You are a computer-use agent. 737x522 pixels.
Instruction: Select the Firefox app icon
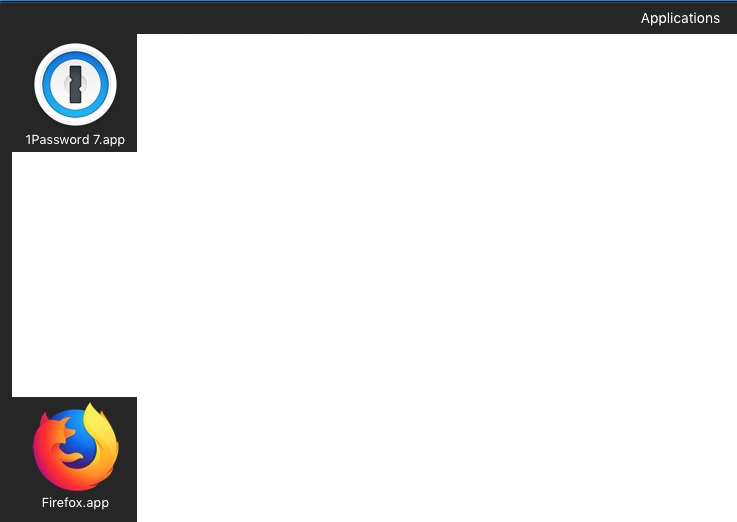[x=76, y=447]
